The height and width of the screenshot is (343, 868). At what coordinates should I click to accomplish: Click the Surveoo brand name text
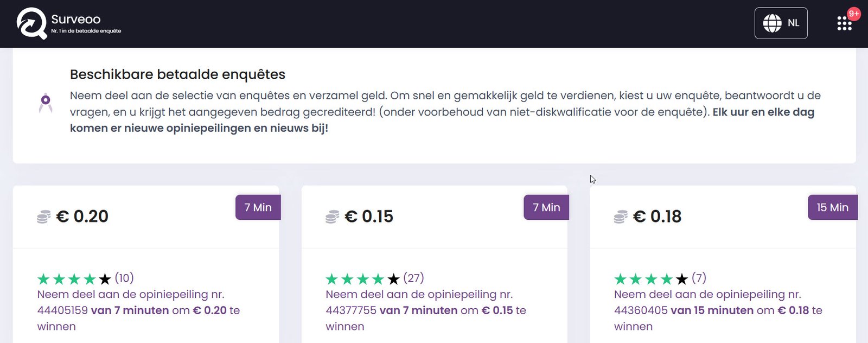click(x=76, y=20)
